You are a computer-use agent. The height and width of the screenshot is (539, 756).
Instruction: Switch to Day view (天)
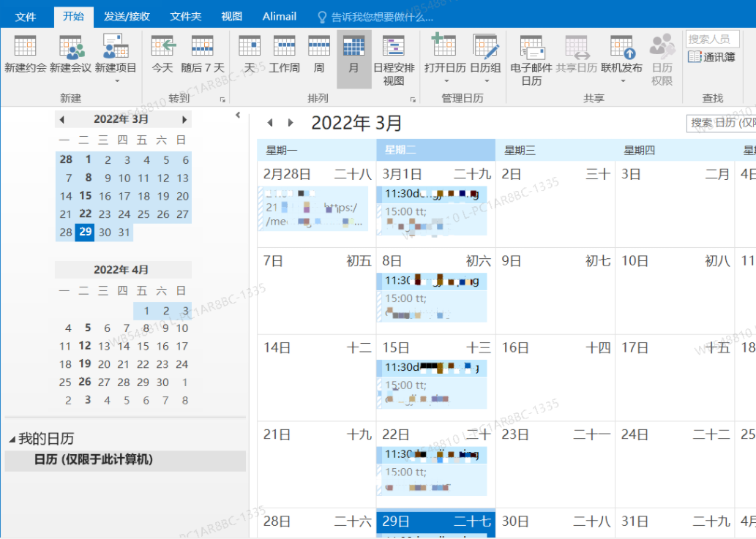pos(250,54)
